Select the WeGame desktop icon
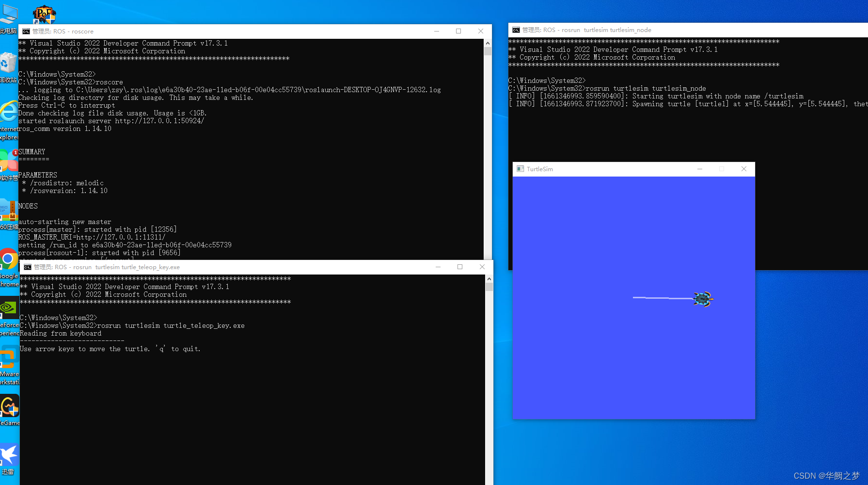This screenshot has width=868, height=485. pos(9,410)
